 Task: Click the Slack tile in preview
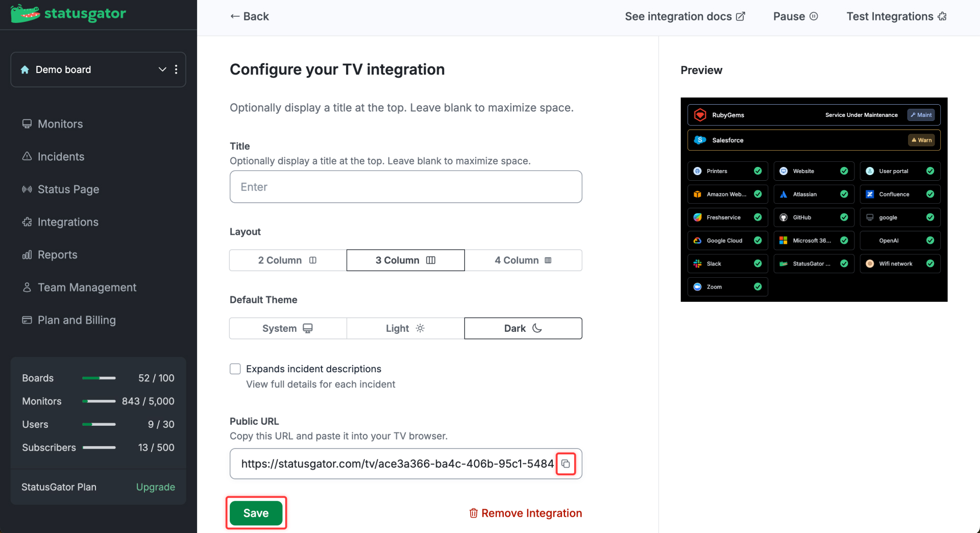728,264
